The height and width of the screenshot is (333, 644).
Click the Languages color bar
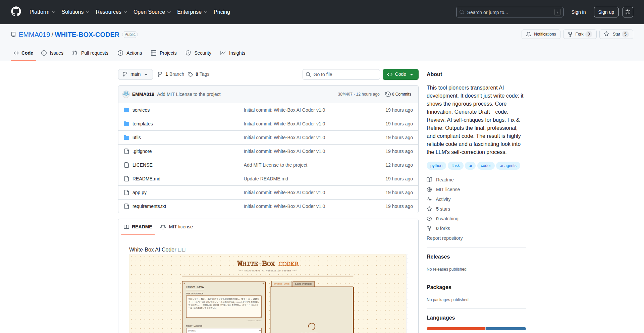tap(476, 329)
